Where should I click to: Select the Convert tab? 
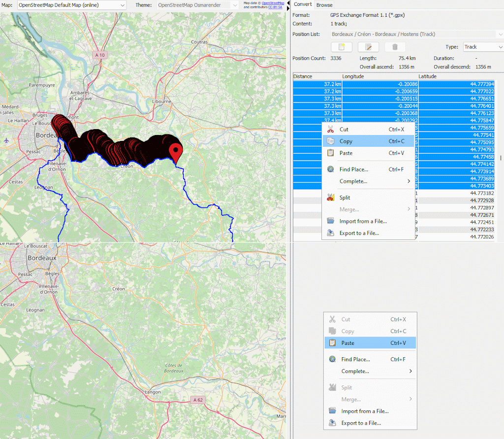tap(303, 5)
